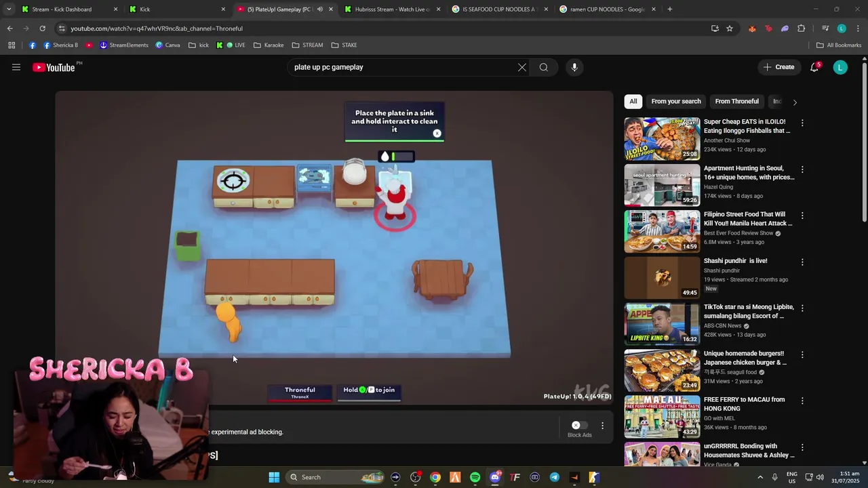Open the StreamElements bookmark
This screenshot has height=488, width=868.
124,45
